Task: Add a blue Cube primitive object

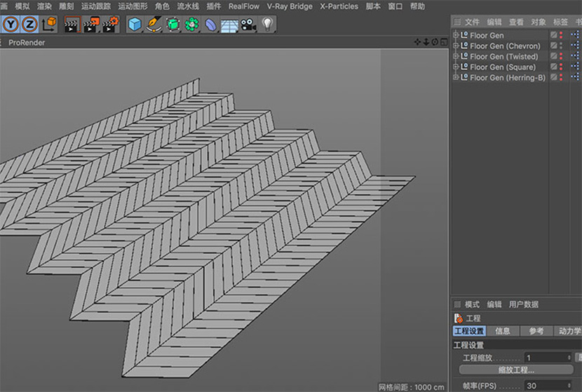Action: [x=135, y=25]
